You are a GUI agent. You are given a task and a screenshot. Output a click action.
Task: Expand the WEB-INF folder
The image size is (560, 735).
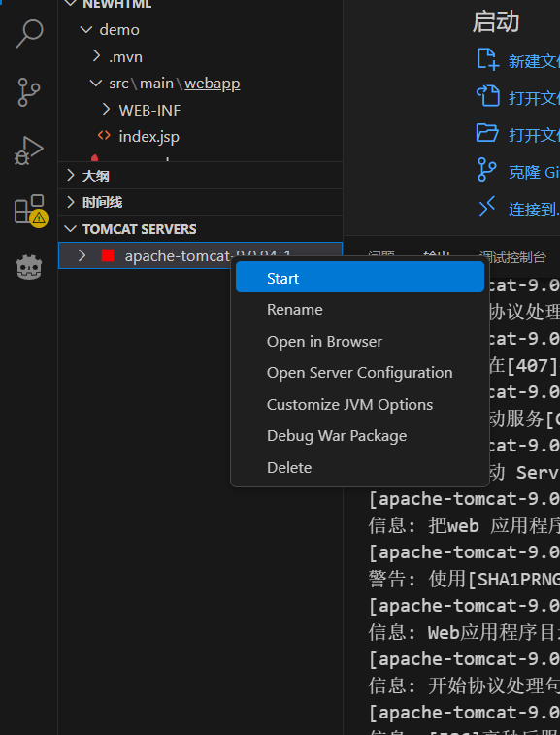tap(107, 110)
